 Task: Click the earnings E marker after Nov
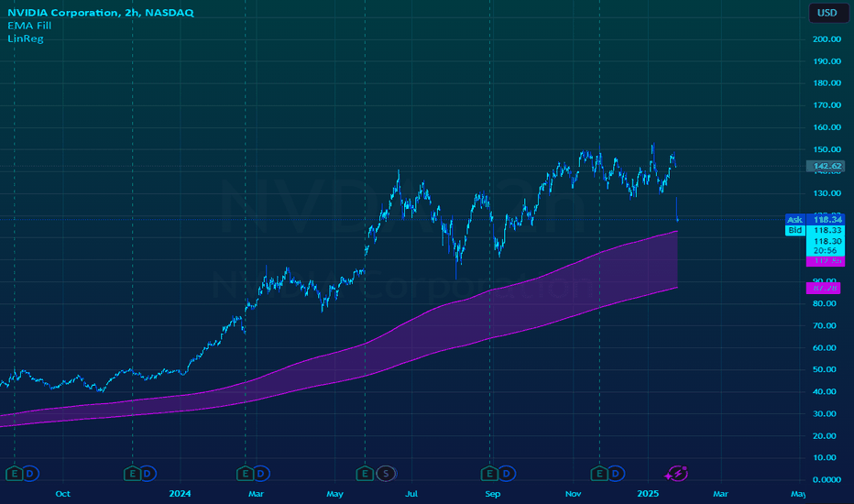coord(599,474)
